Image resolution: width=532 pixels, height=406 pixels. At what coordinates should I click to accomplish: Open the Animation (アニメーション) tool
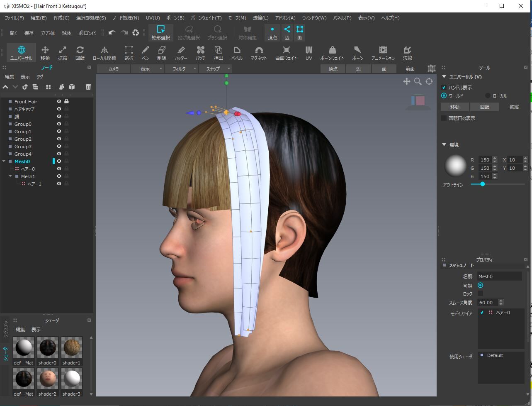coord(383,53)
